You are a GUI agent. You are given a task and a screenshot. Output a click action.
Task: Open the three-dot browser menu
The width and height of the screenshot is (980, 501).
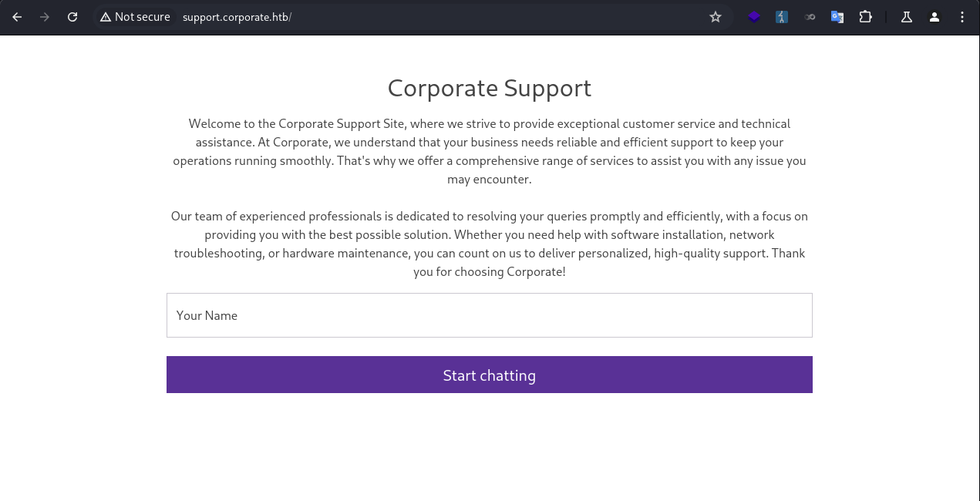click(x=962, y=17)
